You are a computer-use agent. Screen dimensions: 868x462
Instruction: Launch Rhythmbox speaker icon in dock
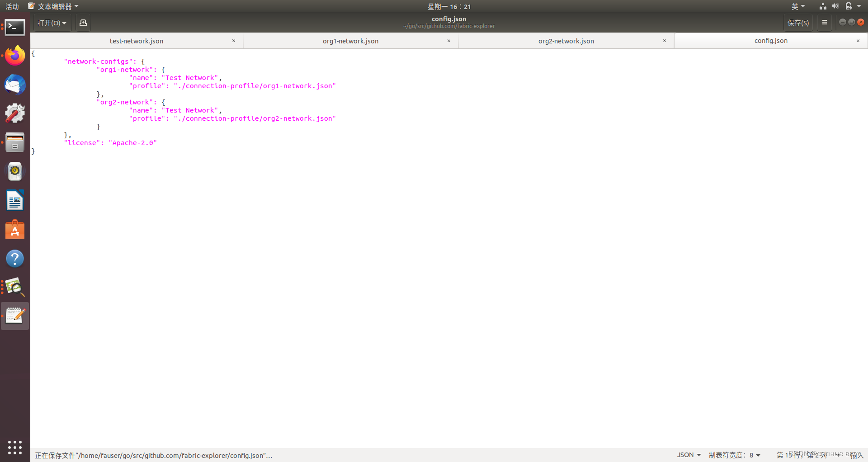(x=15, y=171)
